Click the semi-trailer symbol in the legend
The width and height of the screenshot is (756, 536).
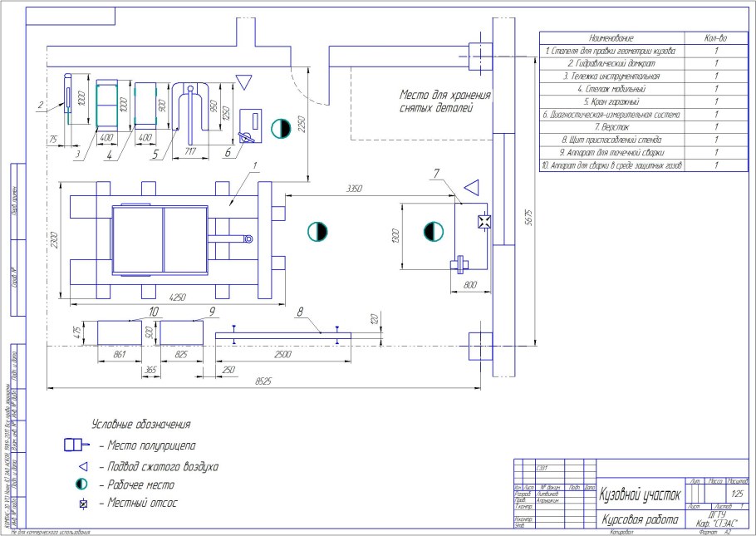click(x=76, y=445)
